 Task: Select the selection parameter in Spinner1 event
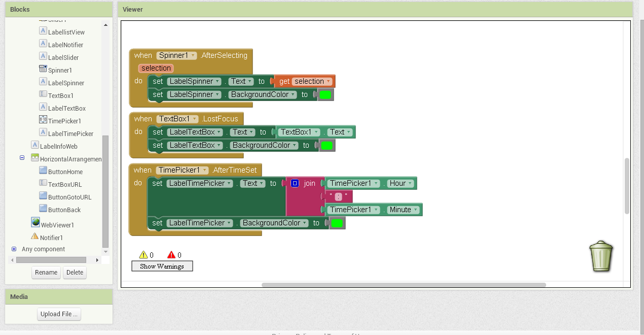(x=156, y=68)
